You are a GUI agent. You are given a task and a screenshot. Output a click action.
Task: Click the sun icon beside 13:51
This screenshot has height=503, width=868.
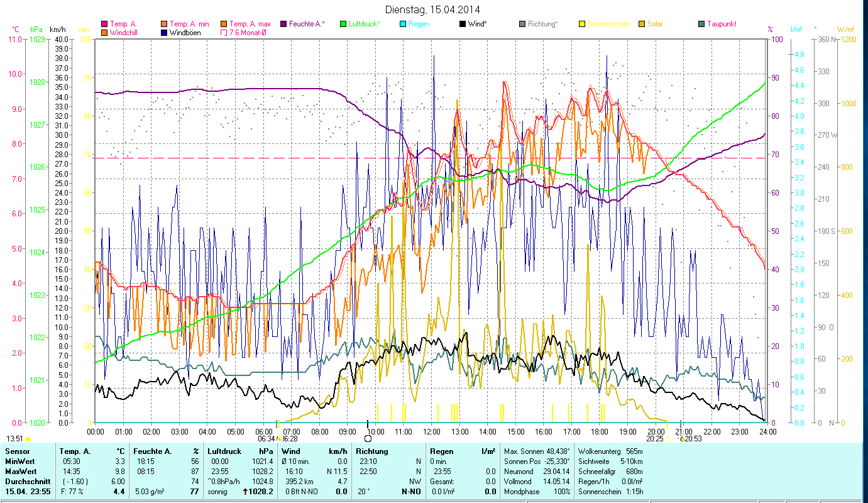28,439
